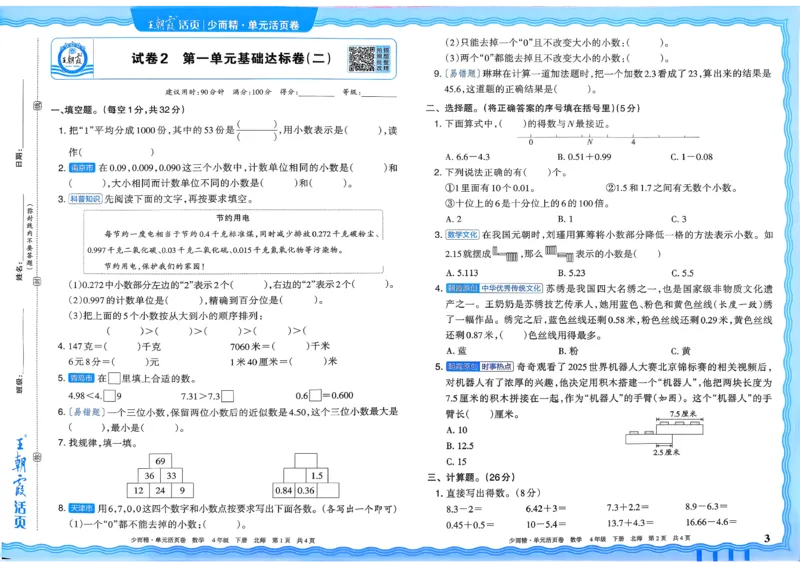Click option A. 10 for the robot arm
Viewport: 800px width, 566px height.
pyautogui.click(x=457, y=430)
